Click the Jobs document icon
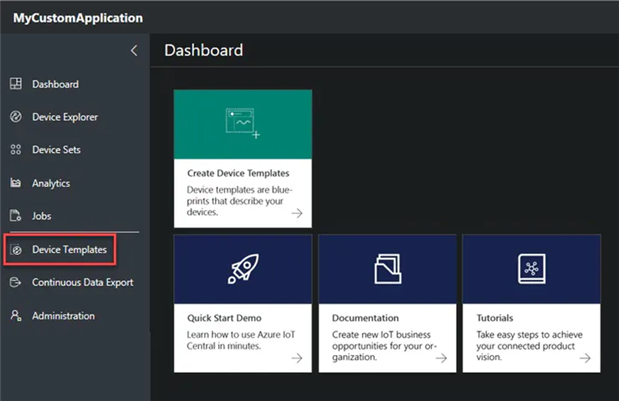This screenshot has width=619, height=401. (16, 216)
